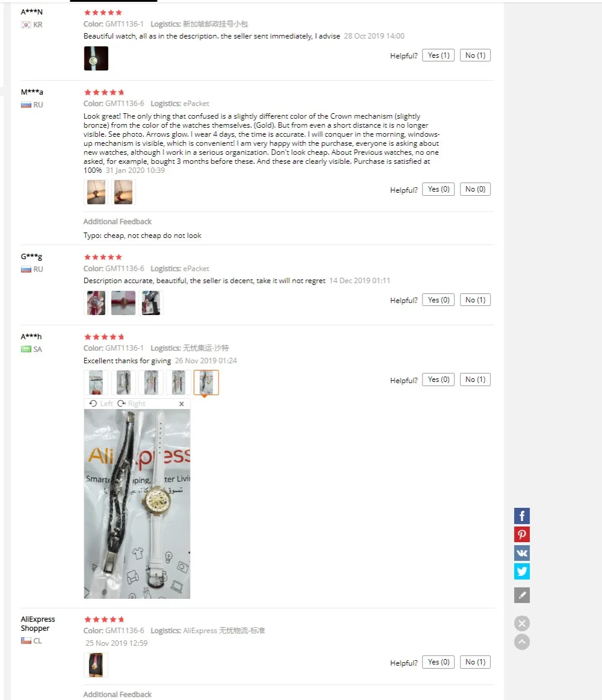Rotate enlarged photo Left

[x=101, y=404]
